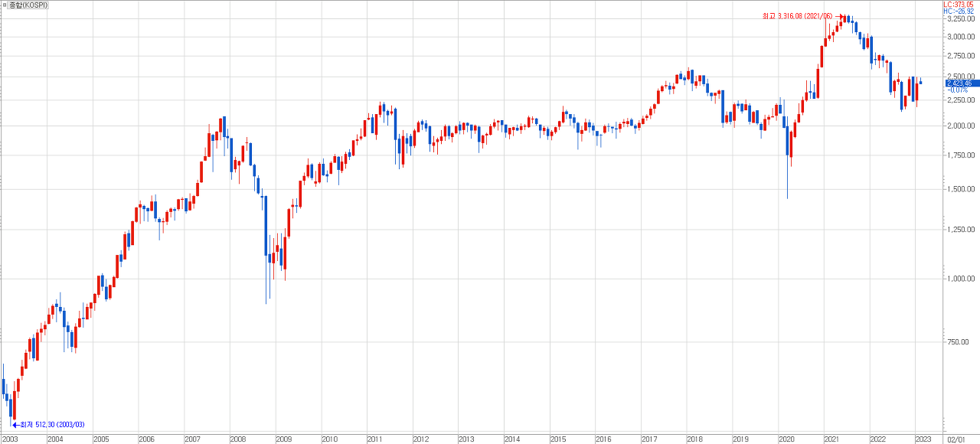Click the -0.07% change label on price axis
This screenshot has height=444, width=980.
[x=957, y=90]
